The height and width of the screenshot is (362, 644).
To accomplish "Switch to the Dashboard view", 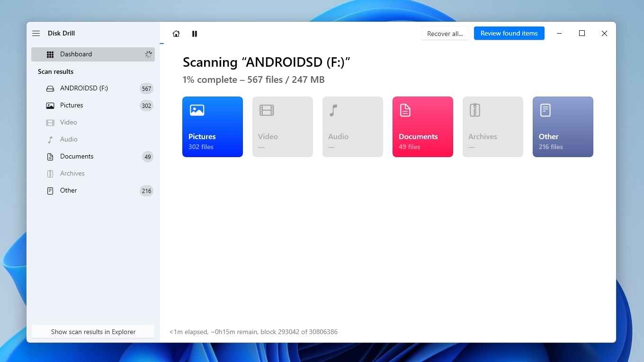I will click(76, 54).
